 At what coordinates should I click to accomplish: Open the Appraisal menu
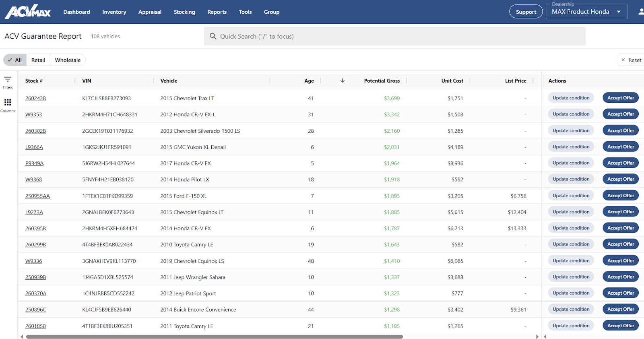point(150,12)
